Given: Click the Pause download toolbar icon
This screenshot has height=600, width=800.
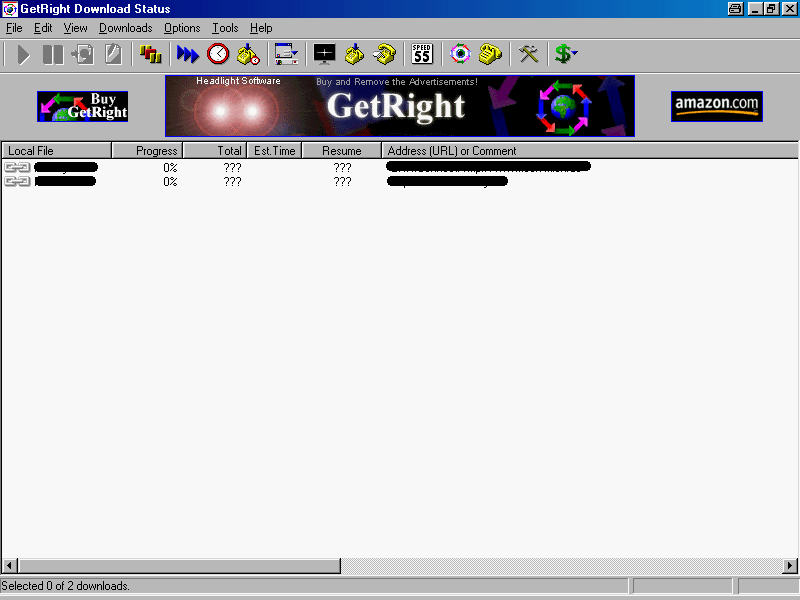Looking at the screenshot, I should click(x=53, y=54).
